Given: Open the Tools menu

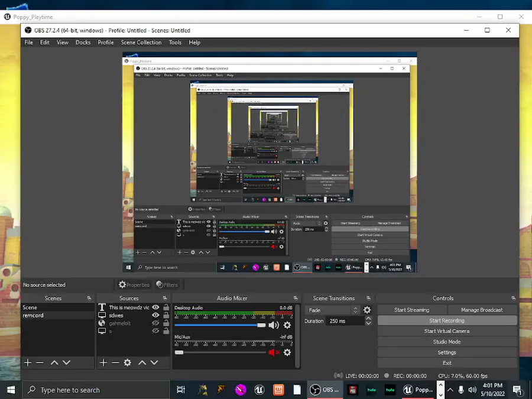Looking at the screenshot, I should tap(175, 43).
